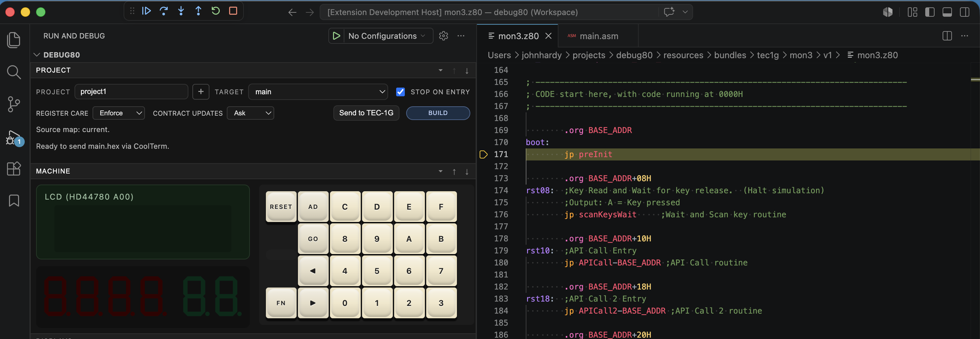Viewport: 980px width, 339px height.
Task: Tap hex key 0 on keypad
Action: (x=345, y=303)
